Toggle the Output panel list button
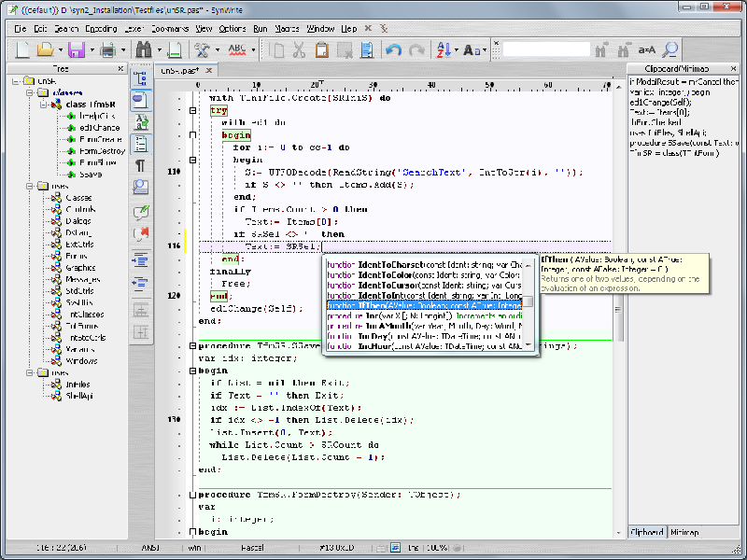747x560 pixels. 141,144
